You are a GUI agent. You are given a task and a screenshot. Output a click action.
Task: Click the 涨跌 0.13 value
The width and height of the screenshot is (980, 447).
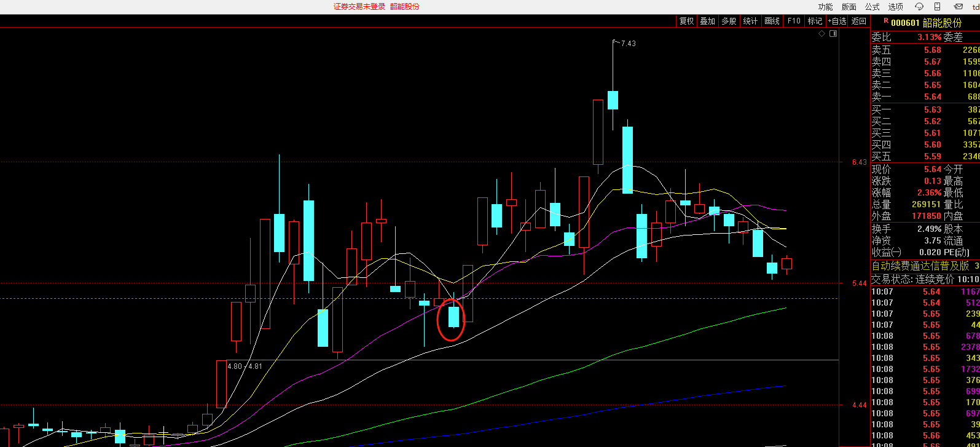click(x=933, y=181)
